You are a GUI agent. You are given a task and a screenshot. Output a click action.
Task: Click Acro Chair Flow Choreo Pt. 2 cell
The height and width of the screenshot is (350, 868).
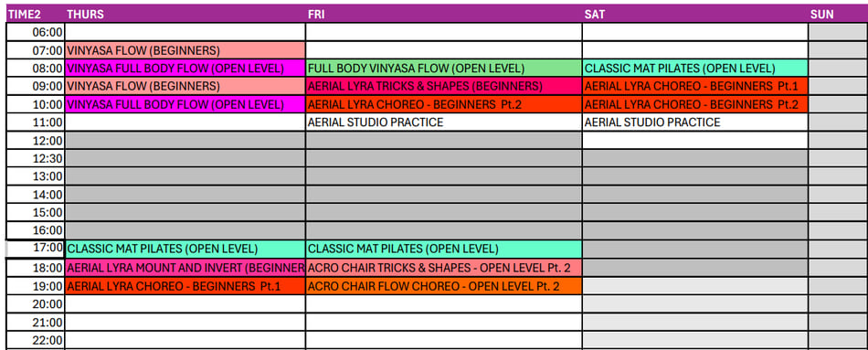coord(444,286)
